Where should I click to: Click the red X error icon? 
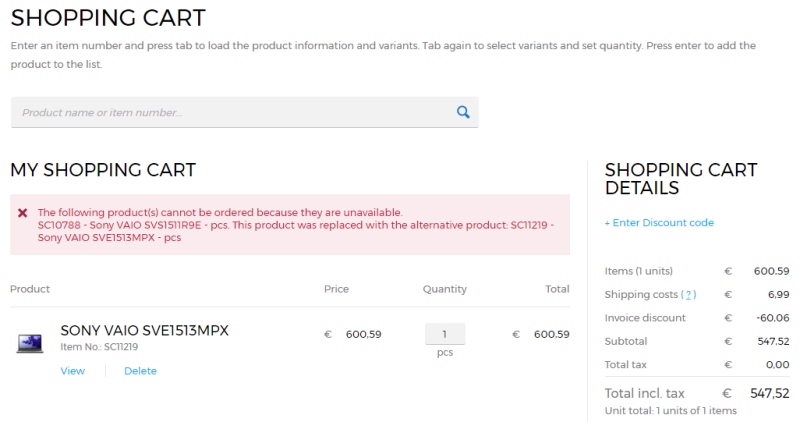22,213
